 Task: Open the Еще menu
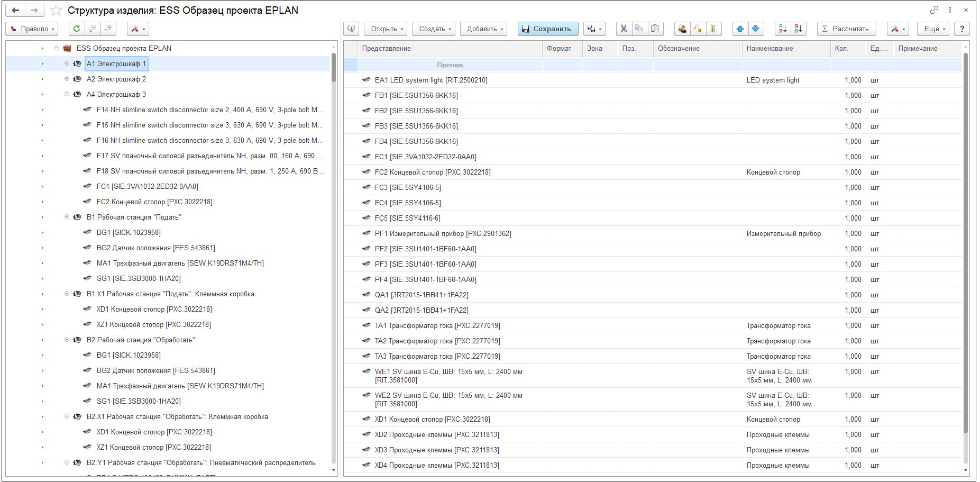click(934, 29)
